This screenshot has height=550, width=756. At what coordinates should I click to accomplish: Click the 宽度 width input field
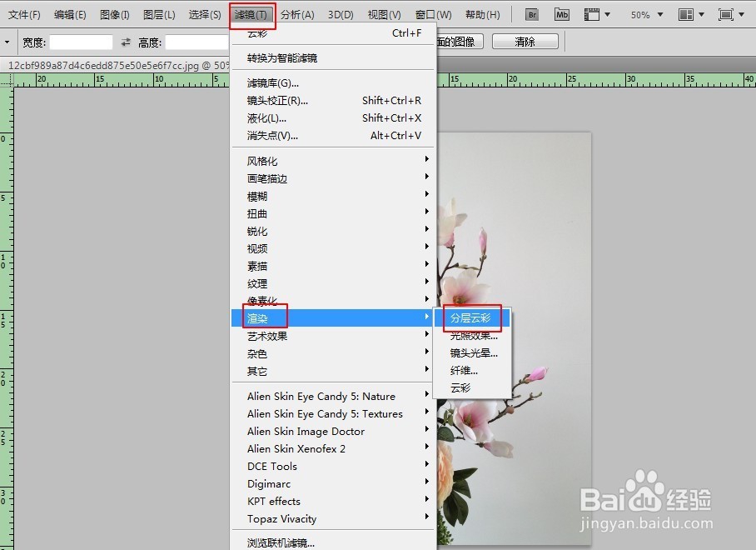point(81,42)
